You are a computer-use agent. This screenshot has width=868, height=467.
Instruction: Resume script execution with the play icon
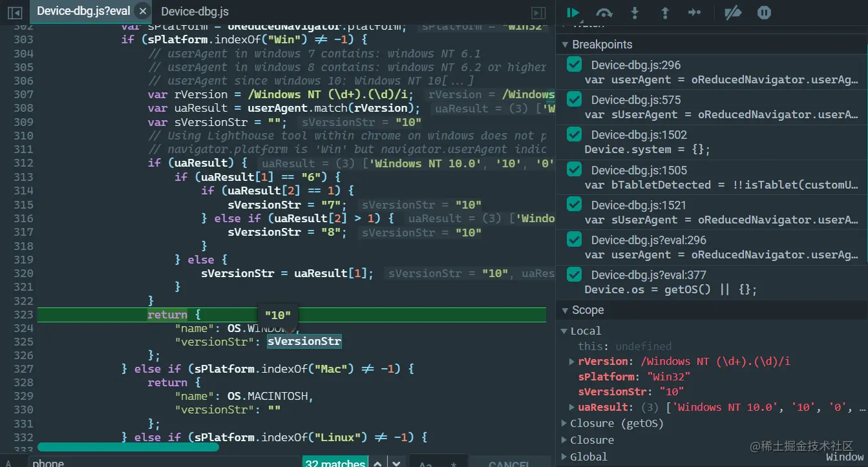click(573, 12)
